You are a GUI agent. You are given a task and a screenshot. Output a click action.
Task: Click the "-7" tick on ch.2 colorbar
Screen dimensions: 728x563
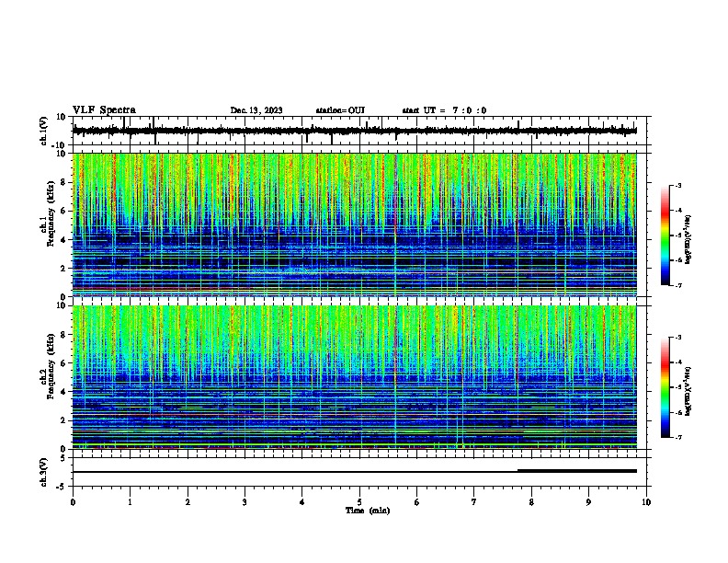[678, 437]
